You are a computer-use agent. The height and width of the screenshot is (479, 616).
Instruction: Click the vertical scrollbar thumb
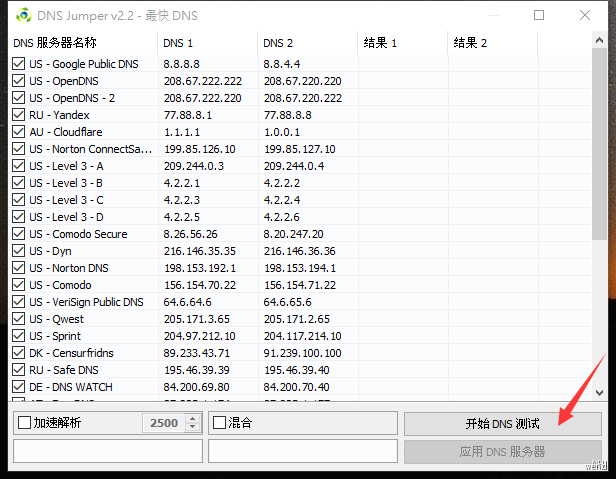pos(599,144)
